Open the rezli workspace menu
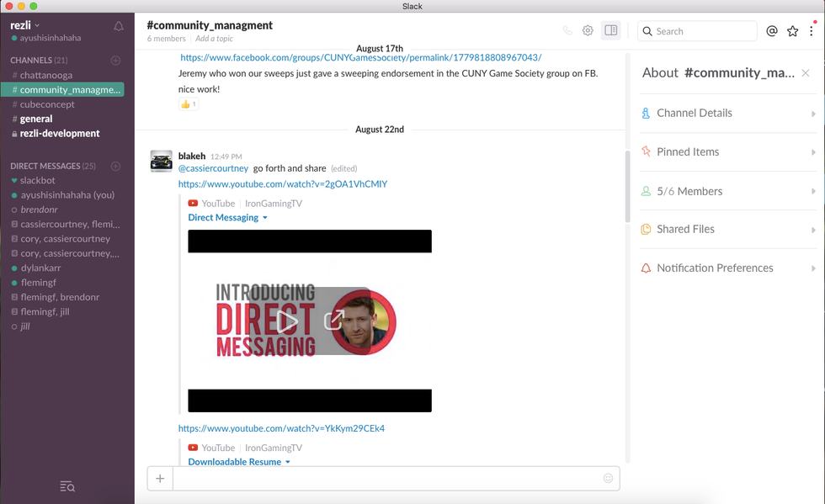Screen dimensions: 825x504 point(25,25)
